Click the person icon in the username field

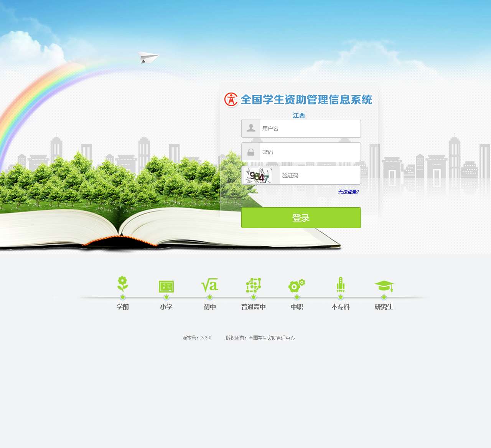coord(251,128)
